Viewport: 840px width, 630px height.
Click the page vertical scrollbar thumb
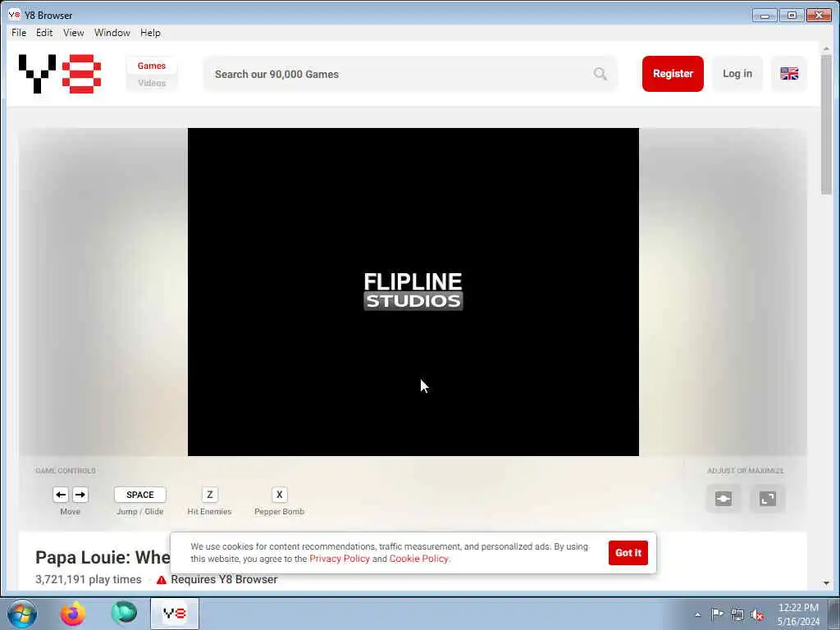tap(826, 125)
